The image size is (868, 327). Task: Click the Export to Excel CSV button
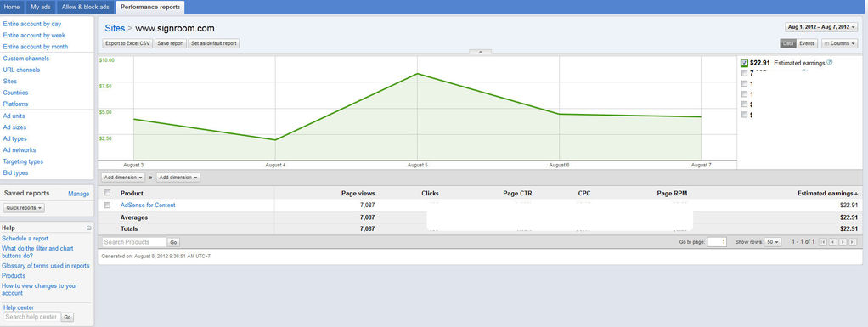[128, 43]
